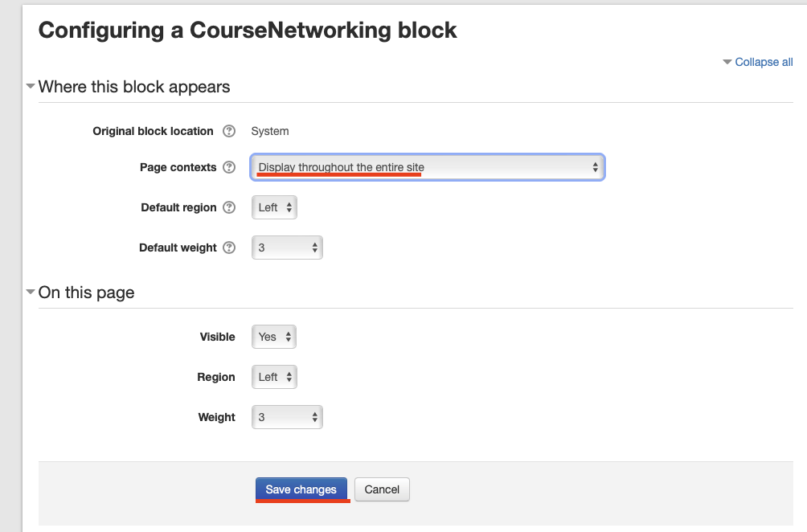Click the Save changes button
Viewport: 807px width, 532px height.
[301, 489]
